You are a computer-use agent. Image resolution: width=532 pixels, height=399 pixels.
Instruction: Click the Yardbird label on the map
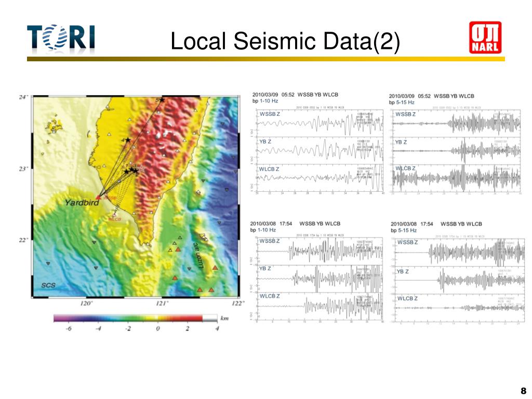coord(82,203)
